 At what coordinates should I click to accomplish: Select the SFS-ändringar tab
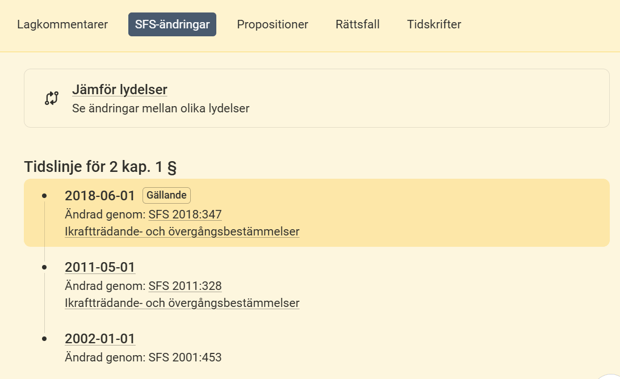(x=172, y=24)
